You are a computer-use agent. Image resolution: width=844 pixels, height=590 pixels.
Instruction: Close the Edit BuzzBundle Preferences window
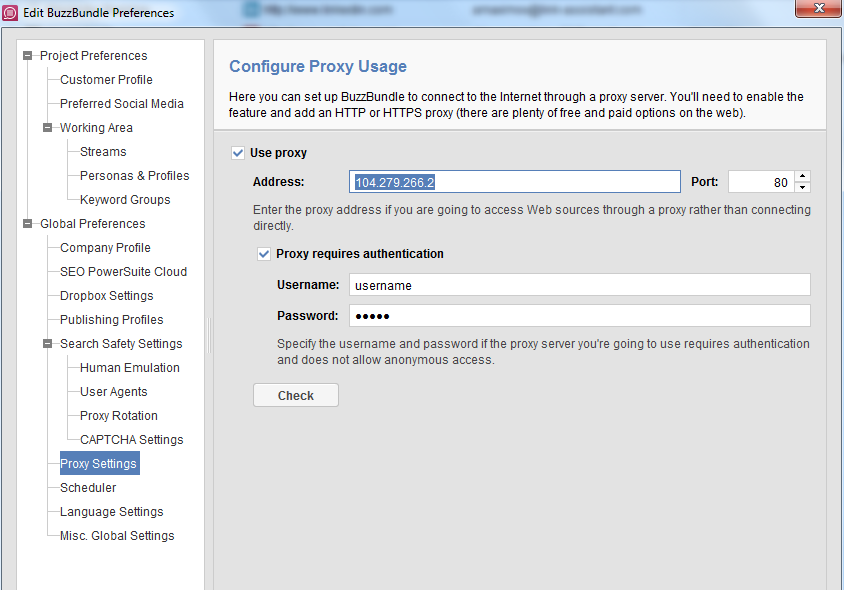[819, 8]
